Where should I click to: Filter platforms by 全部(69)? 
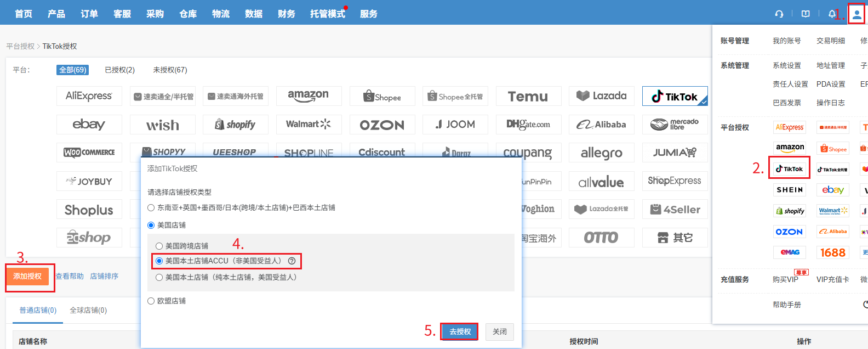(x=73, y=70)
